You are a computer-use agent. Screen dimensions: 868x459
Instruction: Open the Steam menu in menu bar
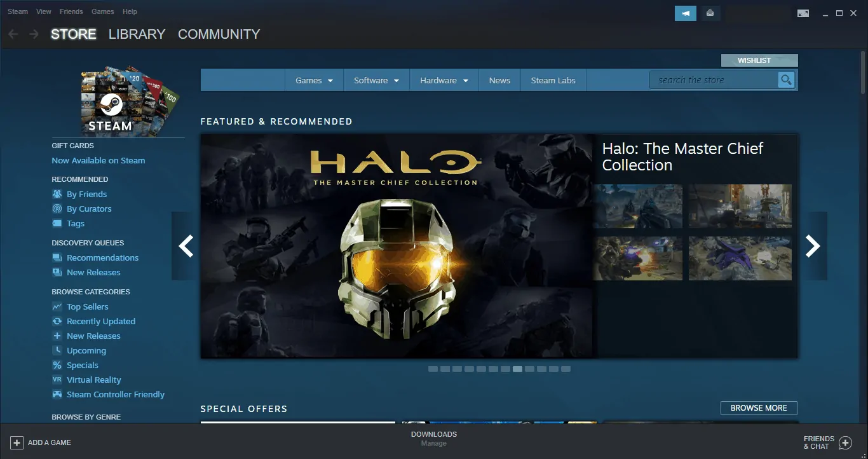pyautogui.click(x=17, y=11)
